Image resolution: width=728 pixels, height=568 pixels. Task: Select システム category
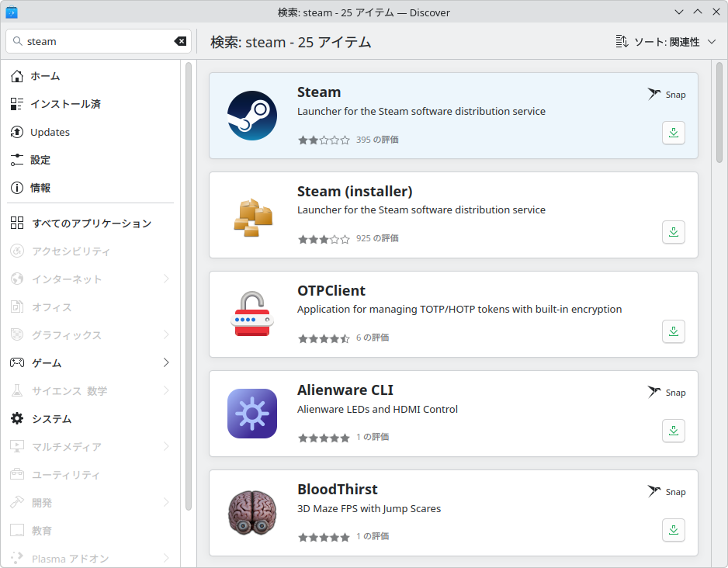[x=91, y=419]
